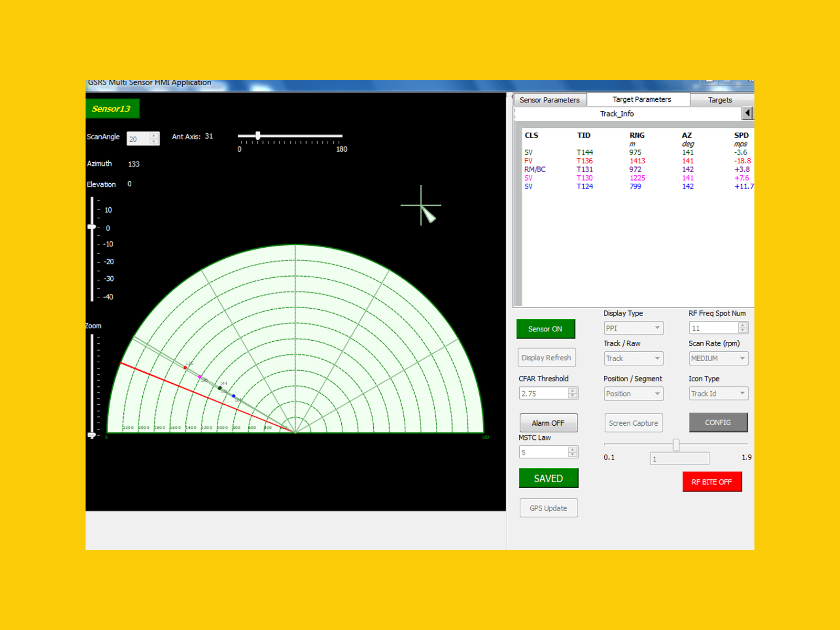Click the Elevation slider handle

(92, 227)
